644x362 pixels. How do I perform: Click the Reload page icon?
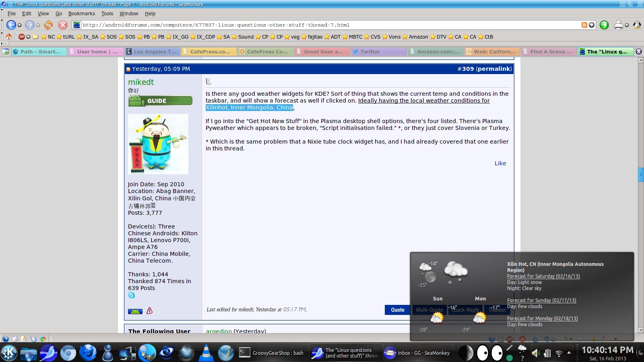point(48,25)
